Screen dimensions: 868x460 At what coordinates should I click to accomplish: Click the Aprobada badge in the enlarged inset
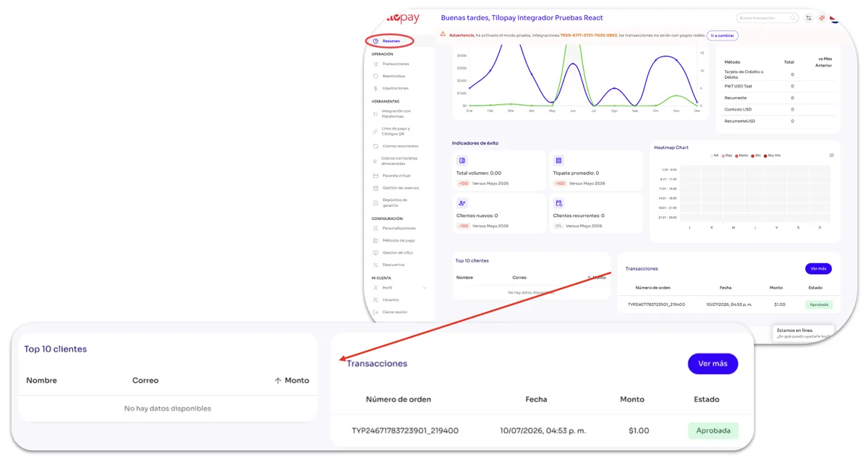pos(713,430)
